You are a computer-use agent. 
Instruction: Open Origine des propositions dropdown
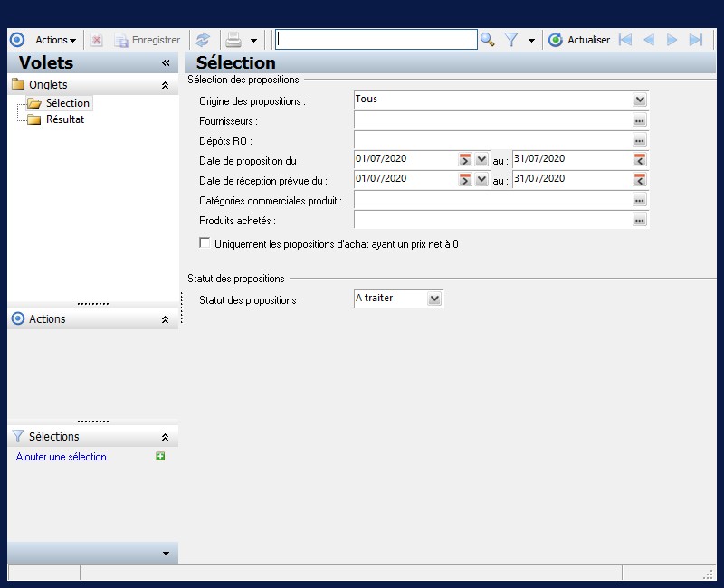640,100
